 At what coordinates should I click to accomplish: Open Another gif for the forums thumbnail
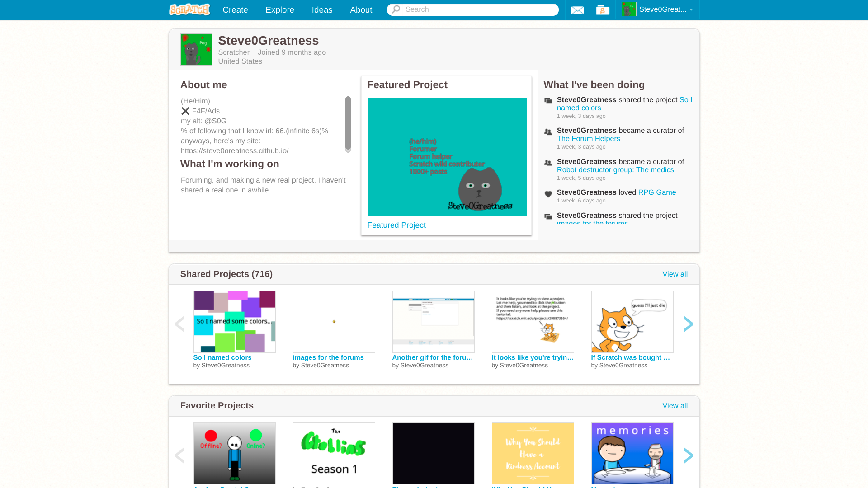pos(433,322)
